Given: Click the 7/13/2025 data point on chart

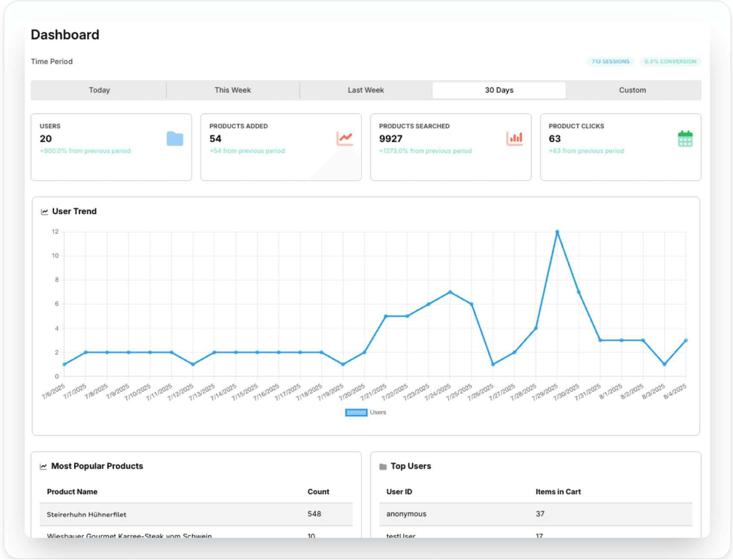Looking at the screenshot, I should click(214, 352).
